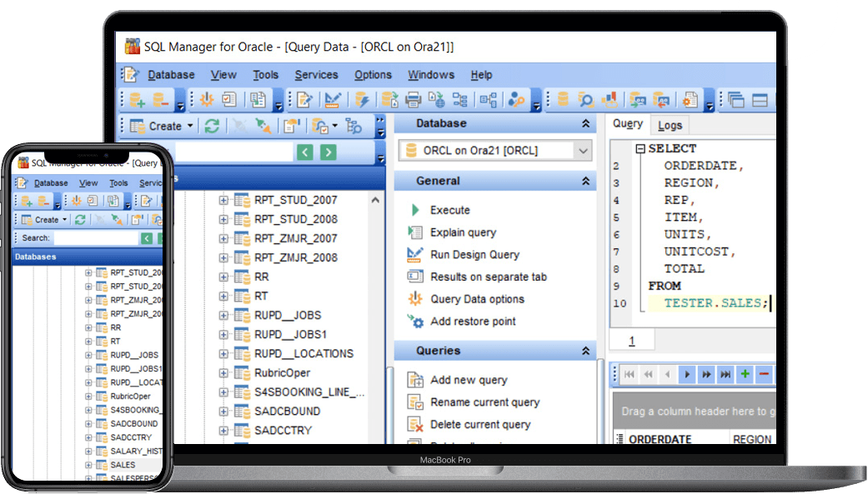
Task: Open the Services menu
Action: pyautogui.click(x=316, y=75)
